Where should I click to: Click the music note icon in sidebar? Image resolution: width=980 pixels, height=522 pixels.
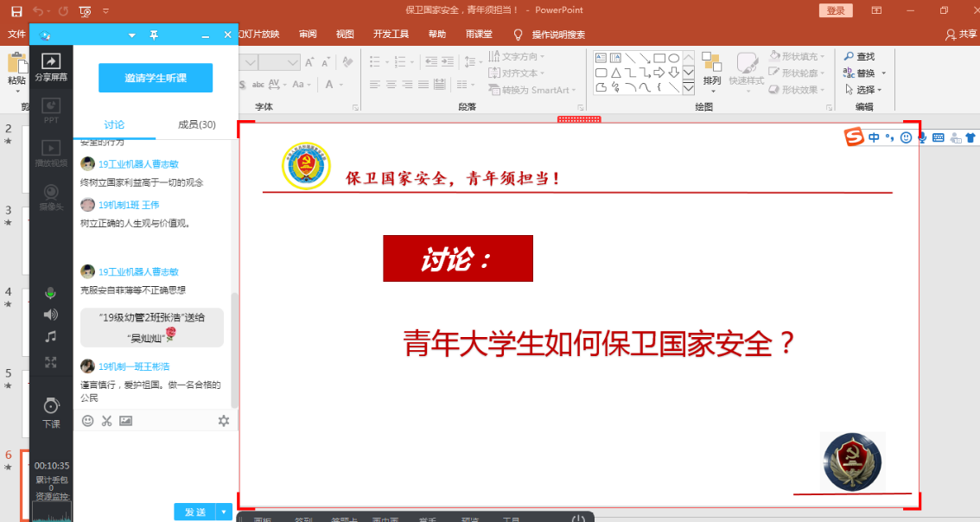51,336
